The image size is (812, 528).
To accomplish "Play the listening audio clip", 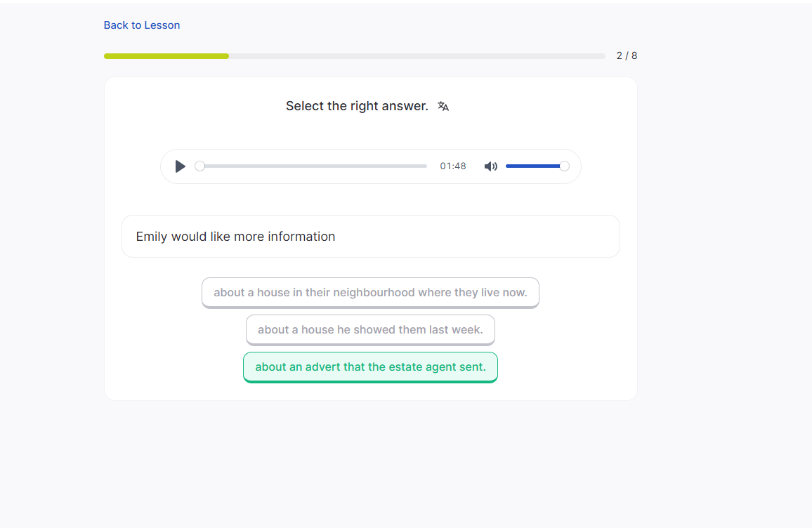I will coord(181,166).
